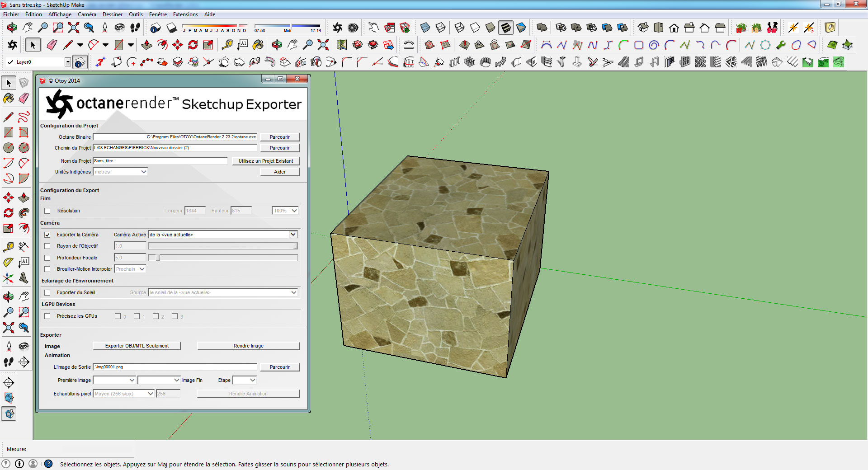
Task: Click the Paint Bucket tool in left panel
Action: point(9,98)
